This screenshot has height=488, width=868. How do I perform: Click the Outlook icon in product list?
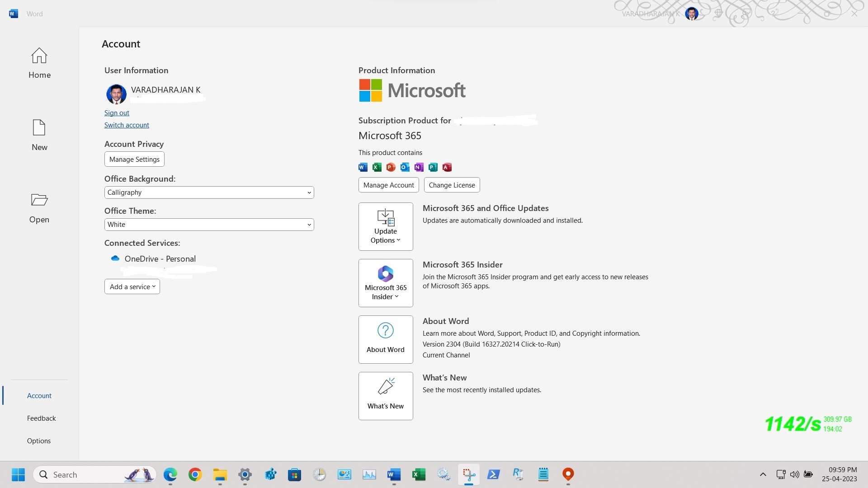tap(404, 168)
